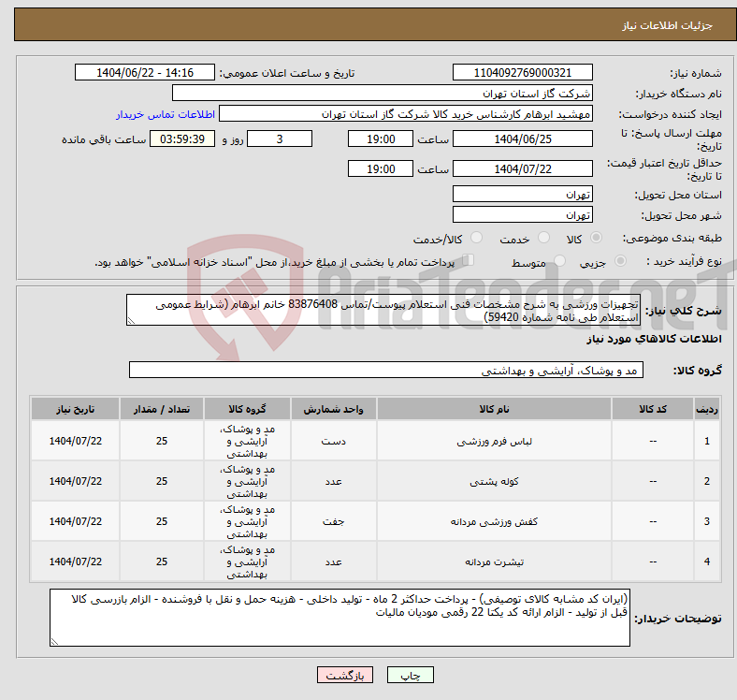
Task: Click the توضیحات خریدار notes text area
Action: click(x=341, y=618)
